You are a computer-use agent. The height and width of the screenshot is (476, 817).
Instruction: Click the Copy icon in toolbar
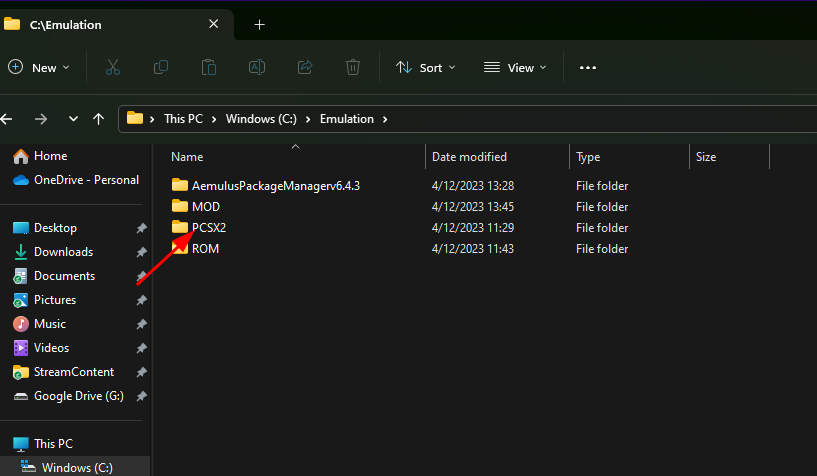click(x=160, y=67)
